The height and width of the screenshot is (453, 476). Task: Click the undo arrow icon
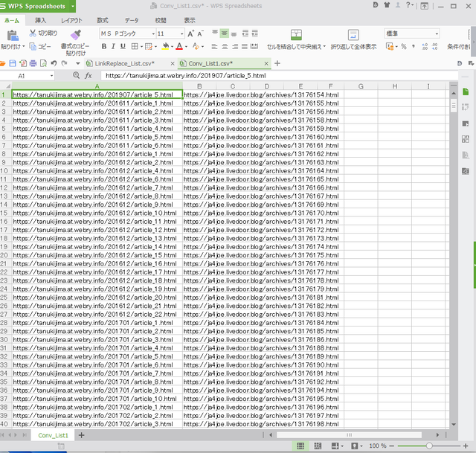click(54, 63)
